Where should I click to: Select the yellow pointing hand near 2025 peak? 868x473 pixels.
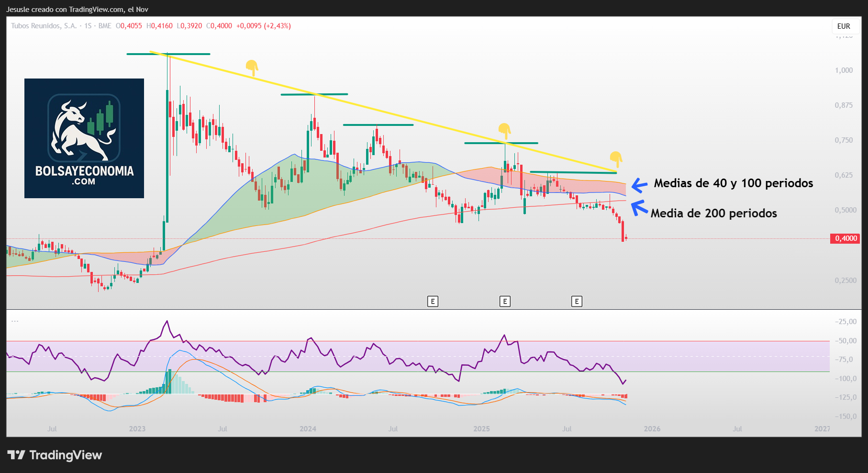coord(504,130)
